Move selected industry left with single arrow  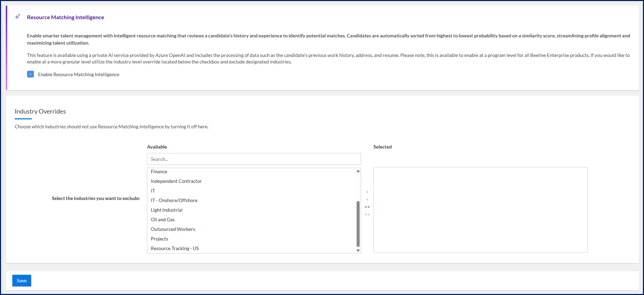click(367, 199)
